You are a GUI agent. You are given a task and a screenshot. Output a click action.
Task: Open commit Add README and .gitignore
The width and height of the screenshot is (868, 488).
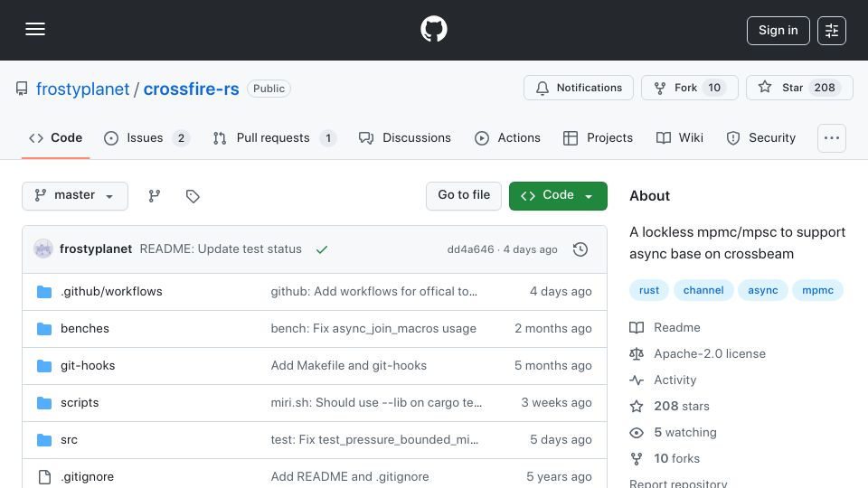[x=350, y=477]
